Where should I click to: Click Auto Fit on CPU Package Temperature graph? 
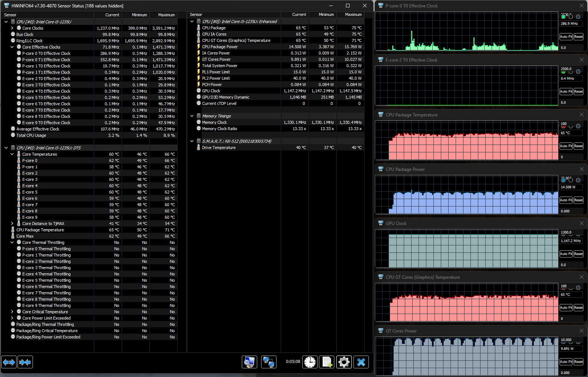click(x=566, y=146)
